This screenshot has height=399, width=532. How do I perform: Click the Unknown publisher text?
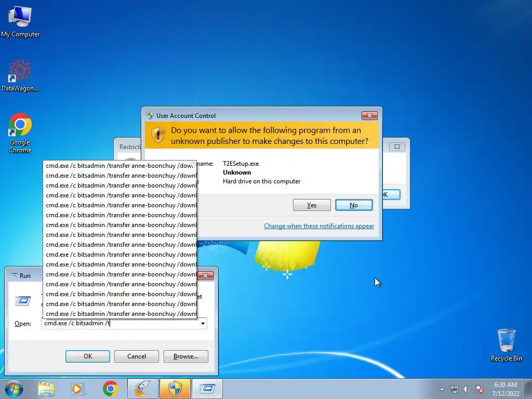click(x=237, y=172)
